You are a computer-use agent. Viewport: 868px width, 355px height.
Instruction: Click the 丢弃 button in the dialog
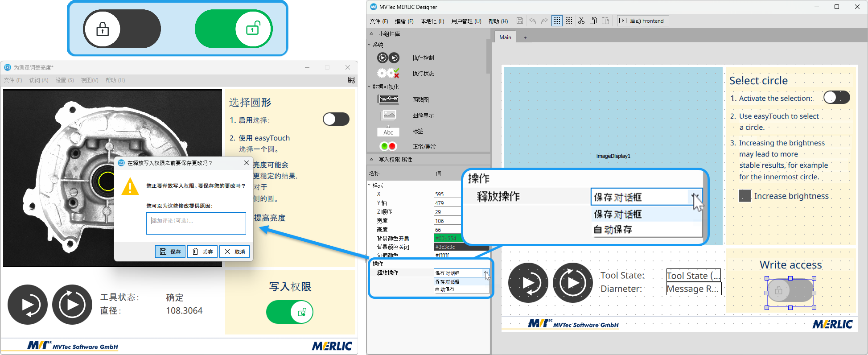(203, 252)
